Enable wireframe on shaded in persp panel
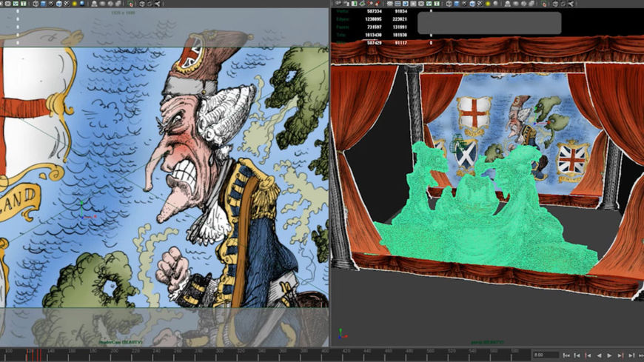This screenshot has height=362, width=644. [x=472, y=3]
